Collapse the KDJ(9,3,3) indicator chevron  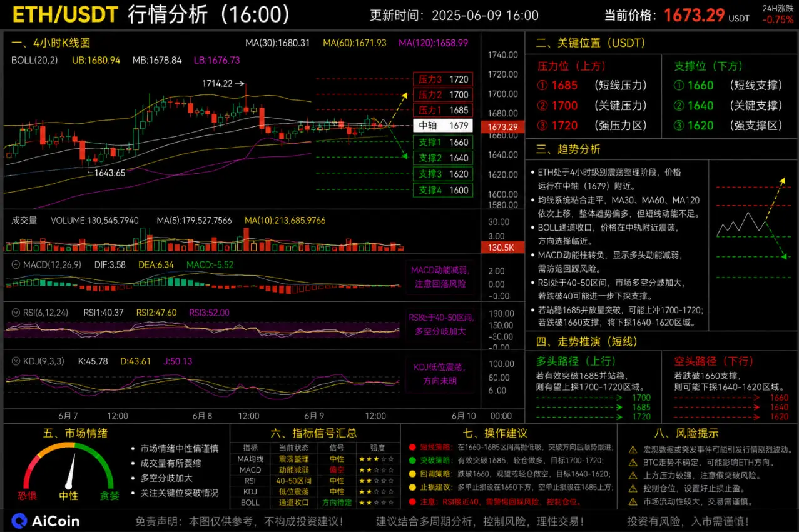[x=16, y=361]
